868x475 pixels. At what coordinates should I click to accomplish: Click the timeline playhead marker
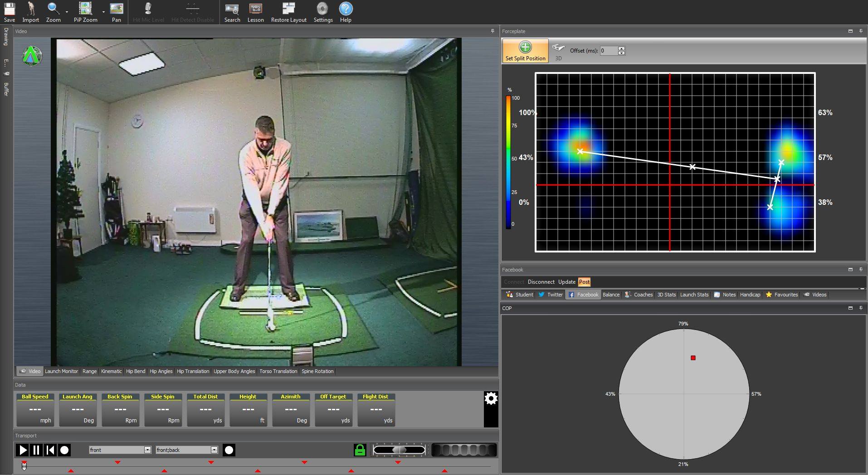click(24, 465)
